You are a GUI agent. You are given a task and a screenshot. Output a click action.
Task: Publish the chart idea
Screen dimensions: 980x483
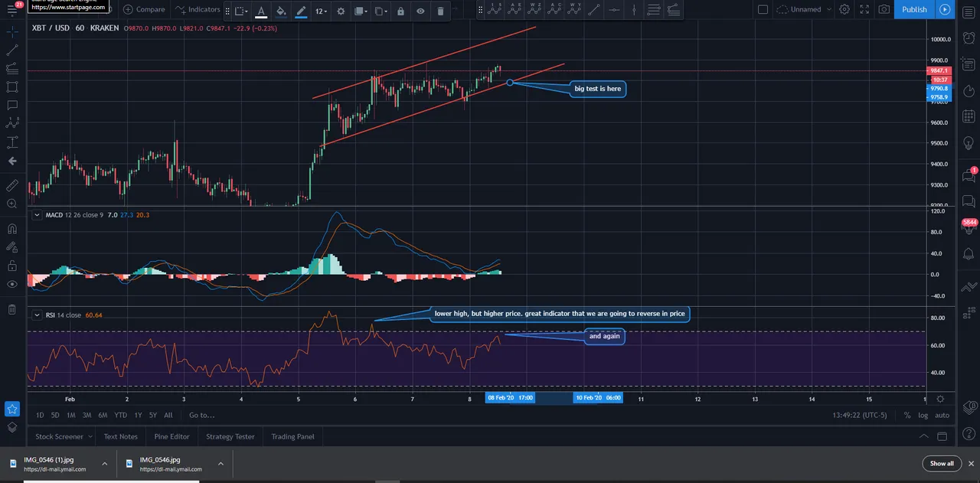(914, 10)
